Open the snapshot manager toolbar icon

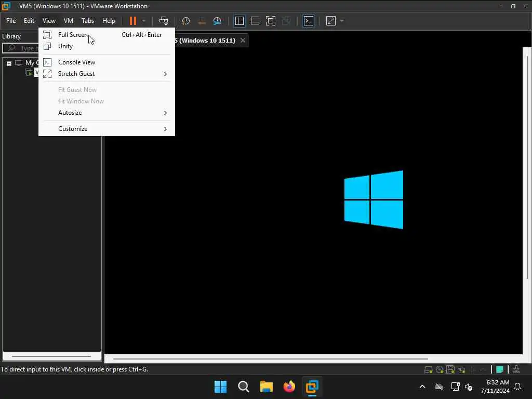pos(217,21)
